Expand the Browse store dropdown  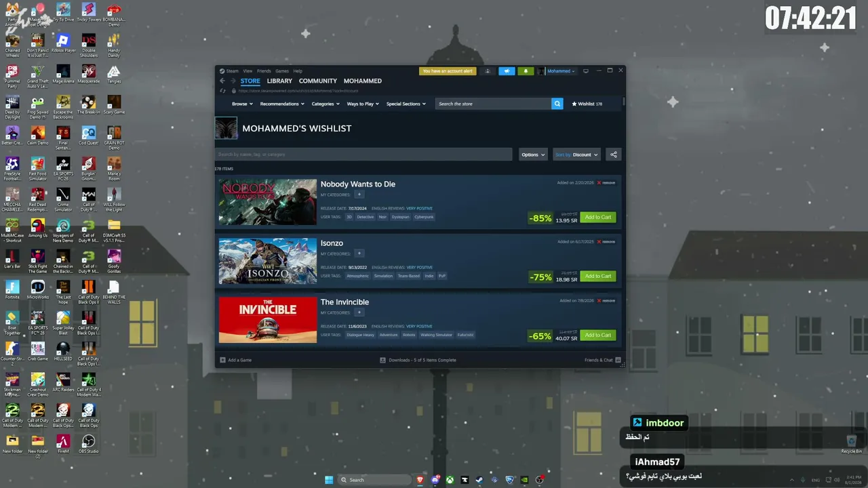[x=242, y=104]
